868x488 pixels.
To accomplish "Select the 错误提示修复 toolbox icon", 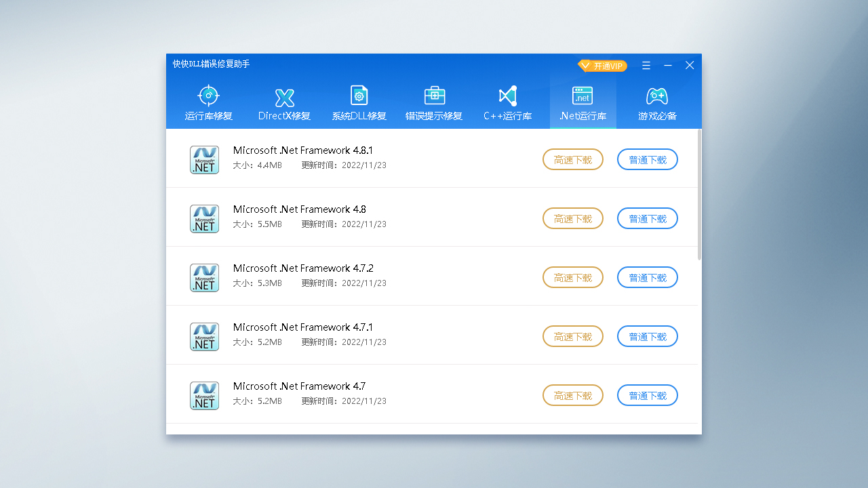I will point(434,96).
